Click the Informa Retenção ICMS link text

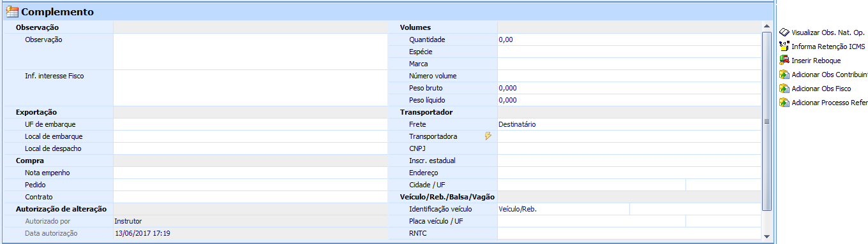click(x=828, y=47)
